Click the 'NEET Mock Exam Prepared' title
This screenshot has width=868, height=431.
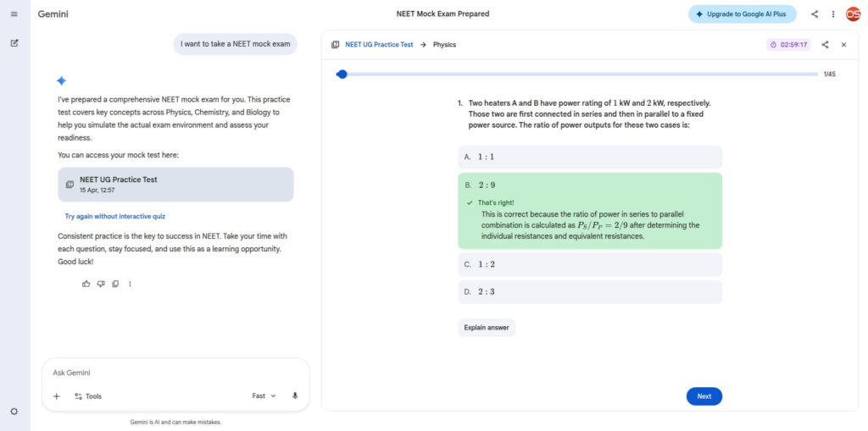442,14
